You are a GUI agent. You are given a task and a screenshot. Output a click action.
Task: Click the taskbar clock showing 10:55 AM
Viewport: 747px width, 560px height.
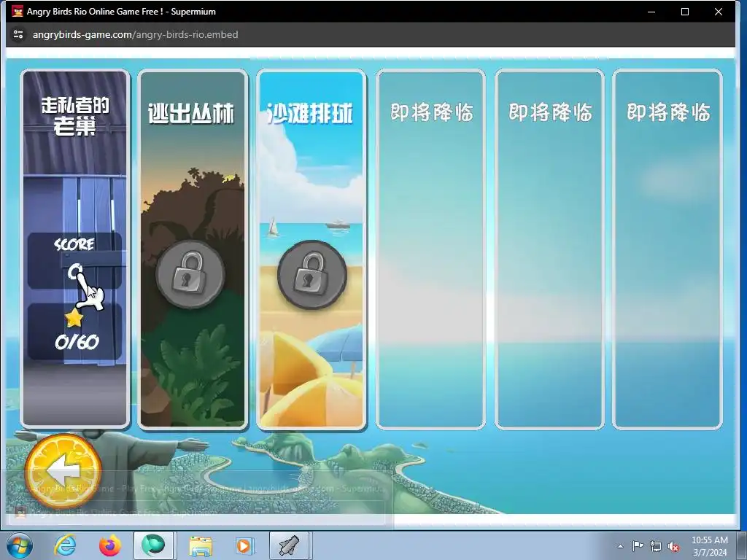[710, 546]
